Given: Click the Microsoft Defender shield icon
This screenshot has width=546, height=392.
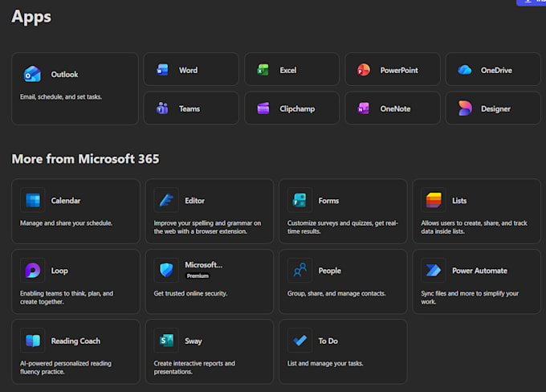Looking at the screenshot, I should coord(166,271).
